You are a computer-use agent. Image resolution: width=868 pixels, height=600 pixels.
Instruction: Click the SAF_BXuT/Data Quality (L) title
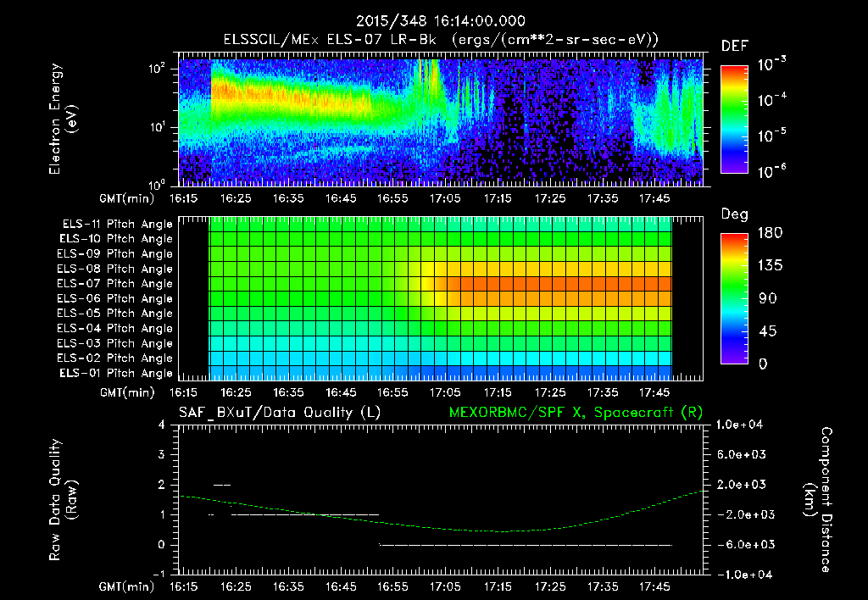click(x=280, y=413)
